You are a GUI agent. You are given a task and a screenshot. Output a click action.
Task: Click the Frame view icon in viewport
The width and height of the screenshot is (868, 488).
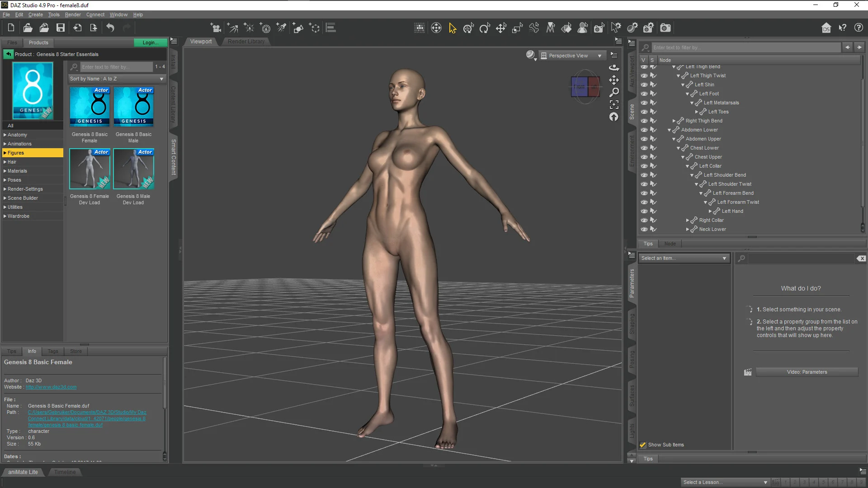click(x=613, y=104)
